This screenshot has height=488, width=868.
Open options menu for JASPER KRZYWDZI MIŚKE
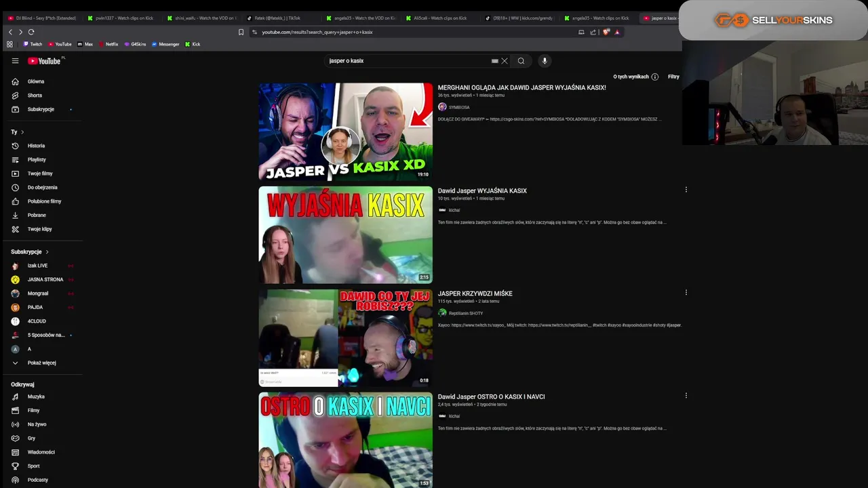686,293
